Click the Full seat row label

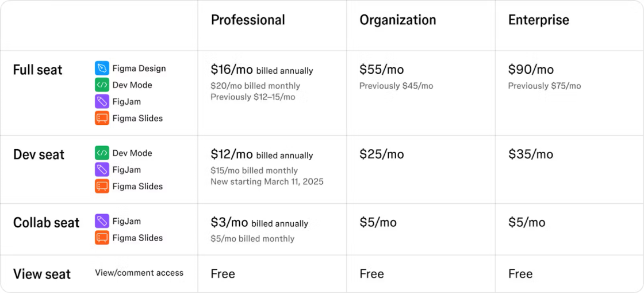pyautogui.click(x=37, y=70)
